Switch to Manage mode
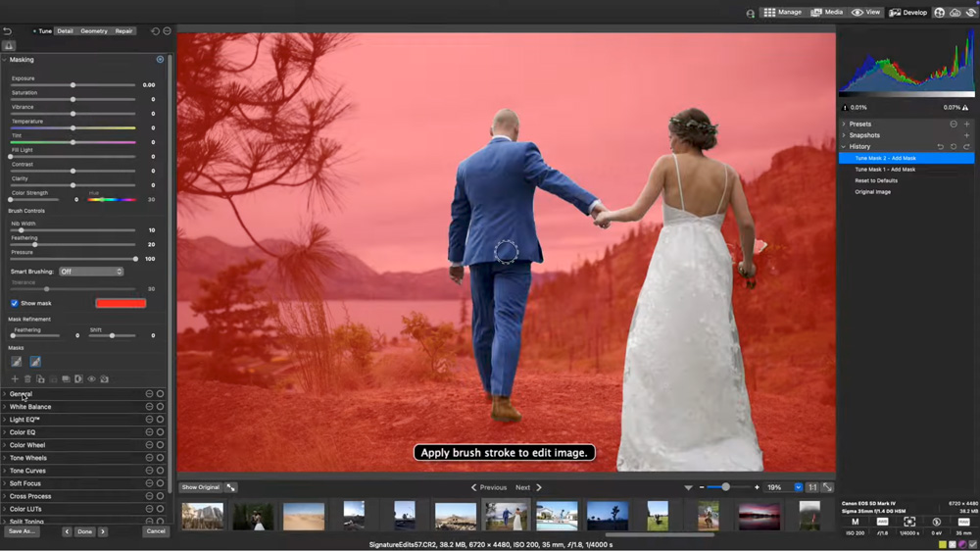980x551 pixels. coord(783,13)
